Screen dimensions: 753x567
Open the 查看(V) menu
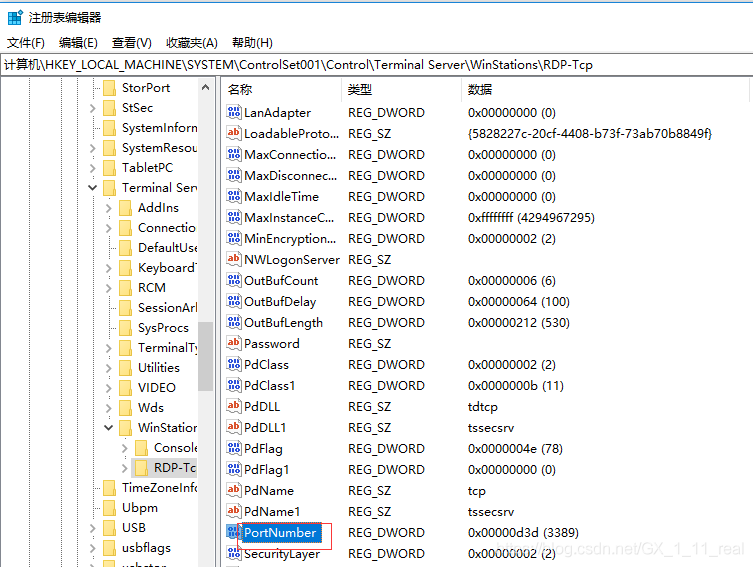point(132,43)
